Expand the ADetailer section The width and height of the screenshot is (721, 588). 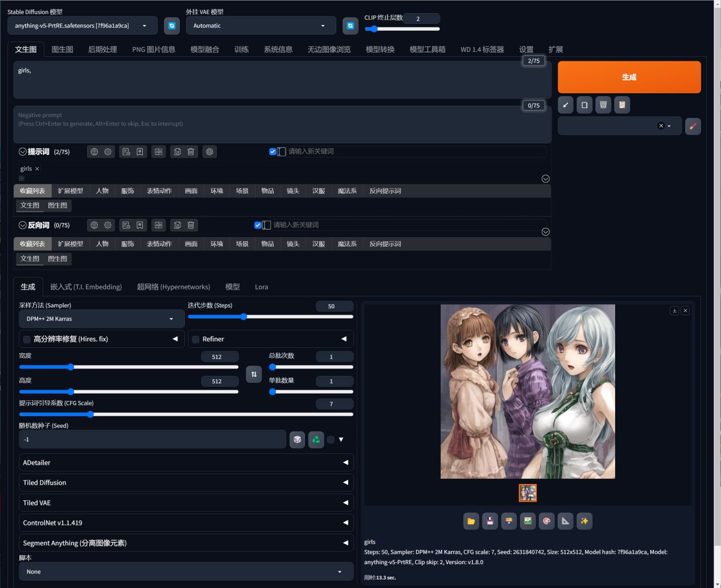pos(186,463)
